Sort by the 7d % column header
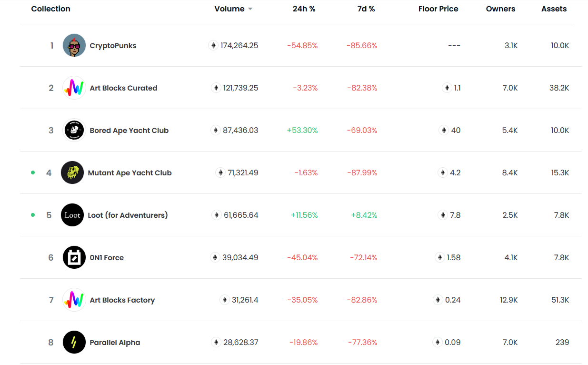 (366, 9)
